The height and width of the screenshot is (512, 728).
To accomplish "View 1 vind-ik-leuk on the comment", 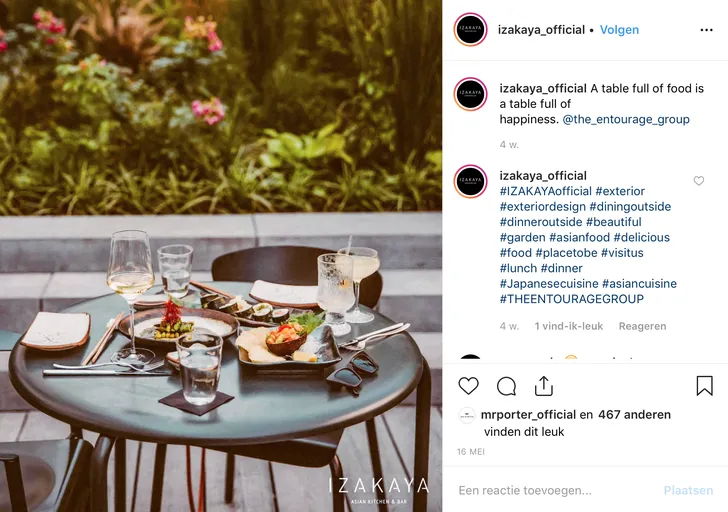I will [x=569, y=326].
